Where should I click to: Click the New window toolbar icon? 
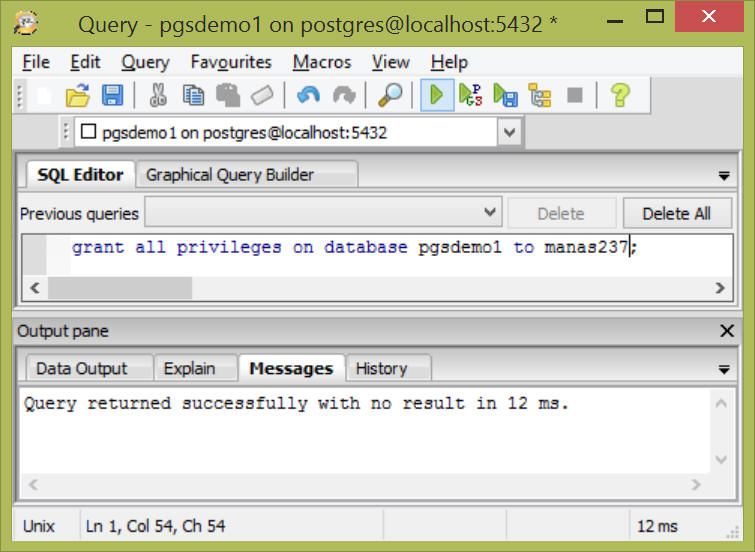[x=44, y=95]
